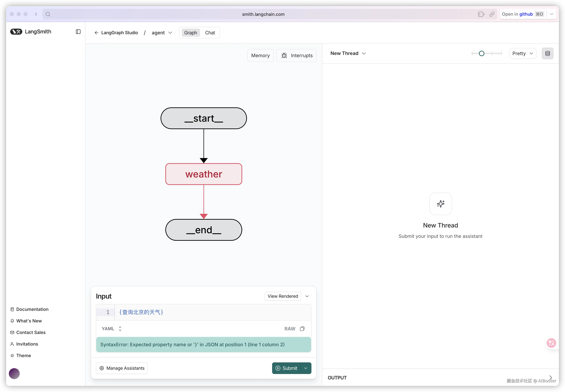Click the extension icon in browser bar
The image size is (565, 392).
click(481, 14)
